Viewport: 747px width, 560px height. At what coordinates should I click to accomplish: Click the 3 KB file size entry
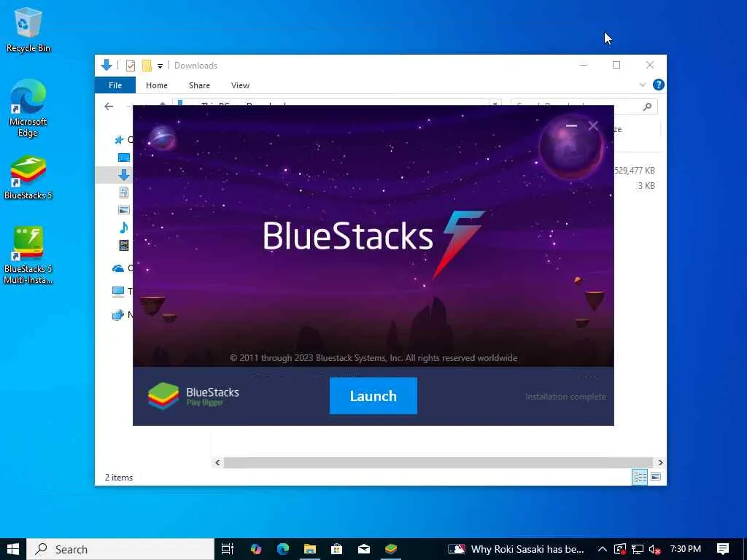pyautogui.click(x=646, y=186)
